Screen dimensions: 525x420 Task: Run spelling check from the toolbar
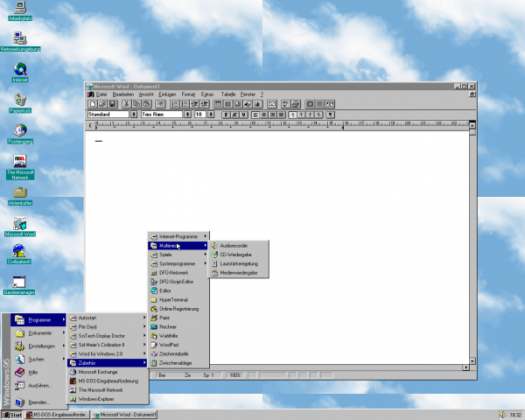[x=285, y=104]
